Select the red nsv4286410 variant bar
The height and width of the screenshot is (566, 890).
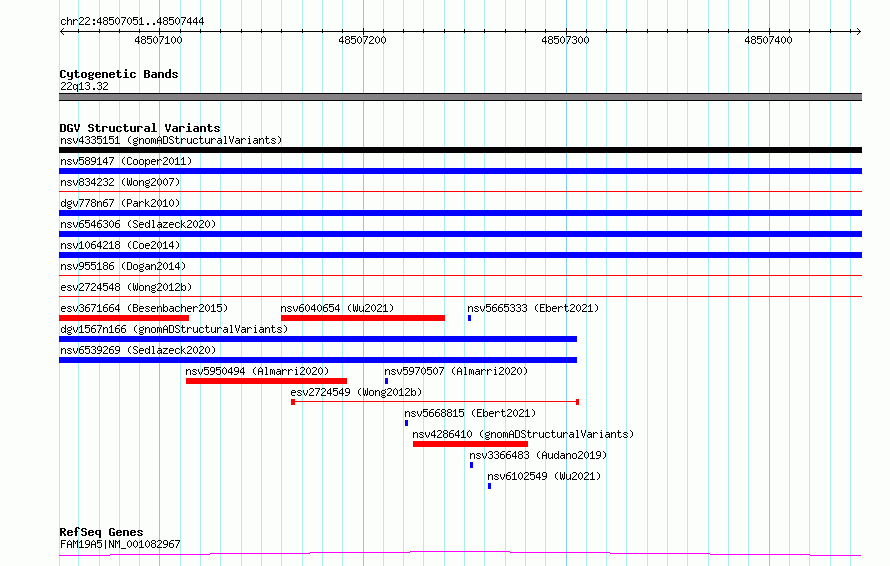click(471, 444)
